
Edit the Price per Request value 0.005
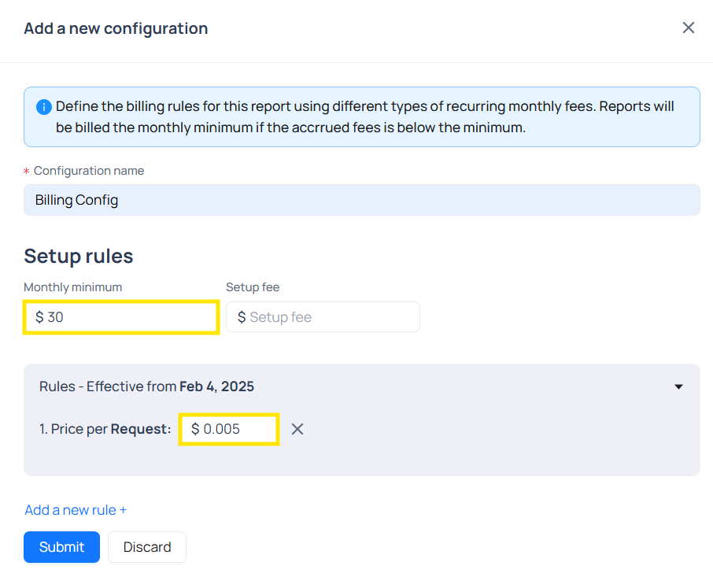tap(222, 429)
